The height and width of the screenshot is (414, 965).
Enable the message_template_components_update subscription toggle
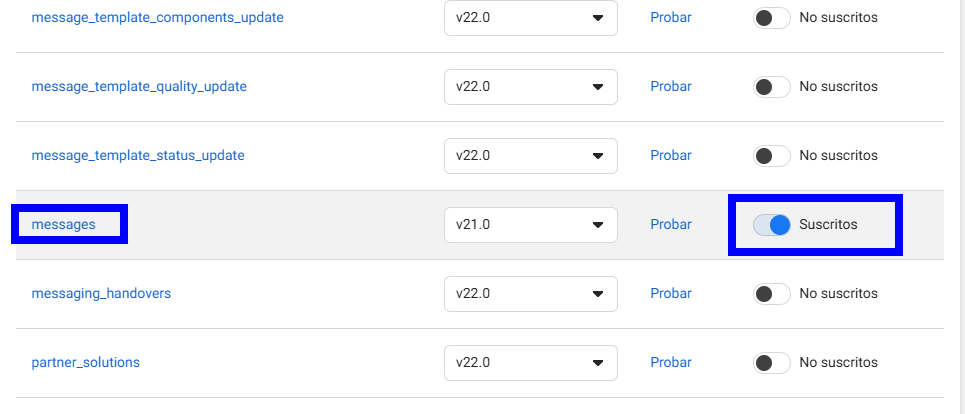pyautogui.click(x=771, y=18)
